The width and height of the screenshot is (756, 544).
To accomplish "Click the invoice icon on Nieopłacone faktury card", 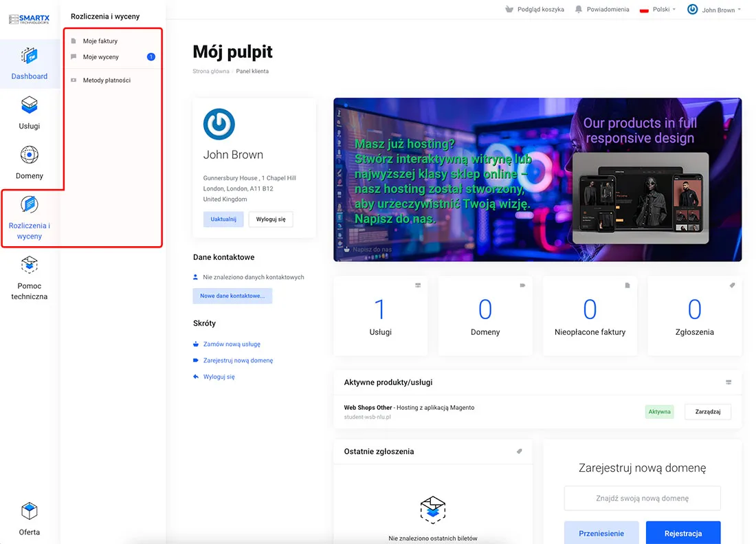I will point(627,285).
